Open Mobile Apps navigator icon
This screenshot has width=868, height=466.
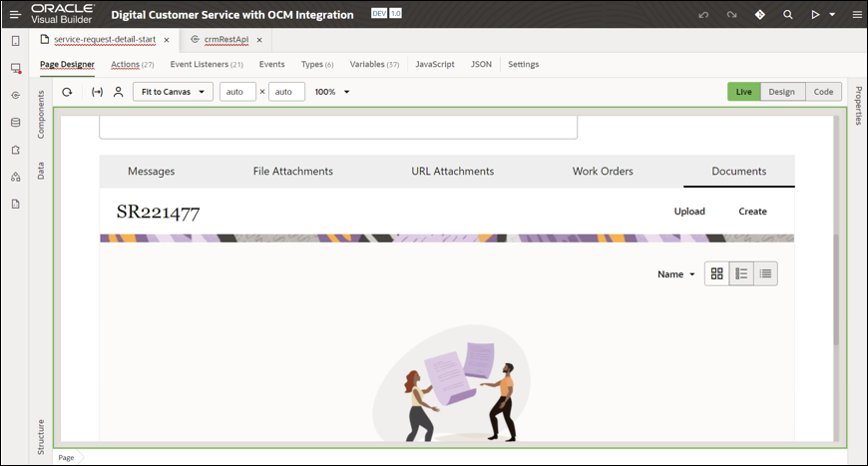point(16,41)
